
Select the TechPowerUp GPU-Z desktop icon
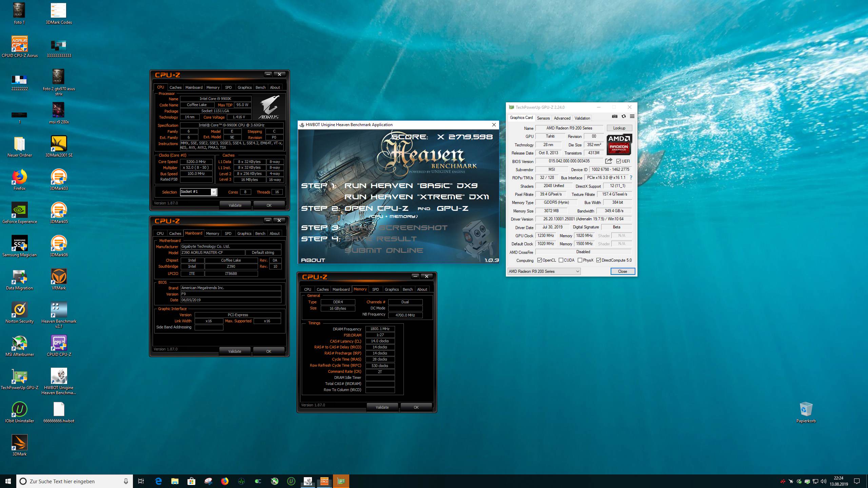(20, 379)
